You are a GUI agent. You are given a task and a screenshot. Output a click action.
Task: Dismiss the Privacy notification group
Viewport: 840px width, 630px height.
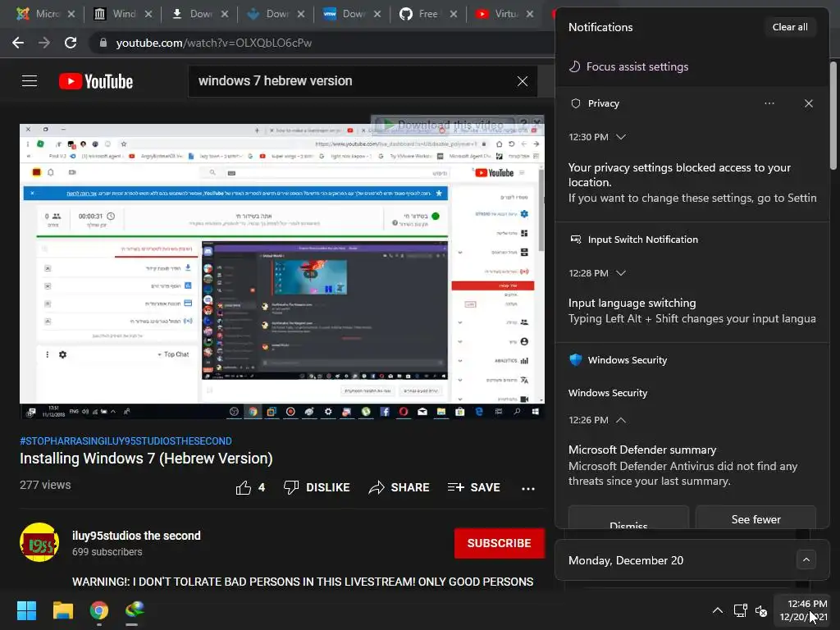pyautogui.click(x=808, y=103)
